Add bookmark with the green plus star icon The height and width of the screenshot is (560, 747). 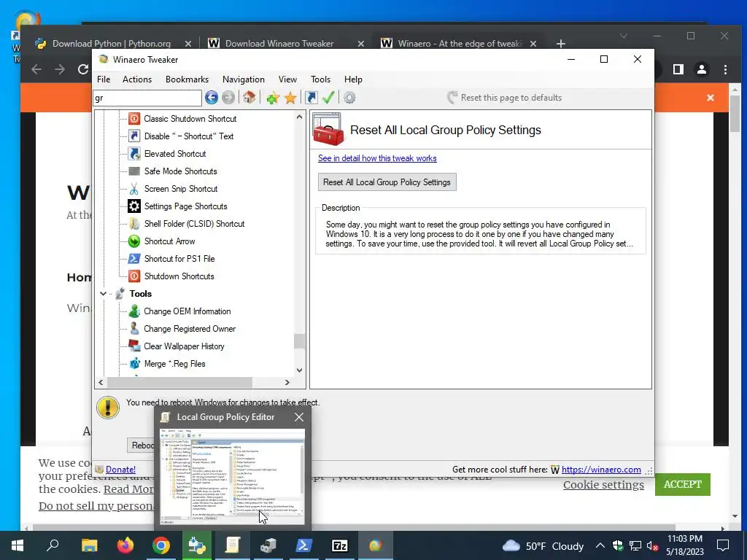coord(273,98)
